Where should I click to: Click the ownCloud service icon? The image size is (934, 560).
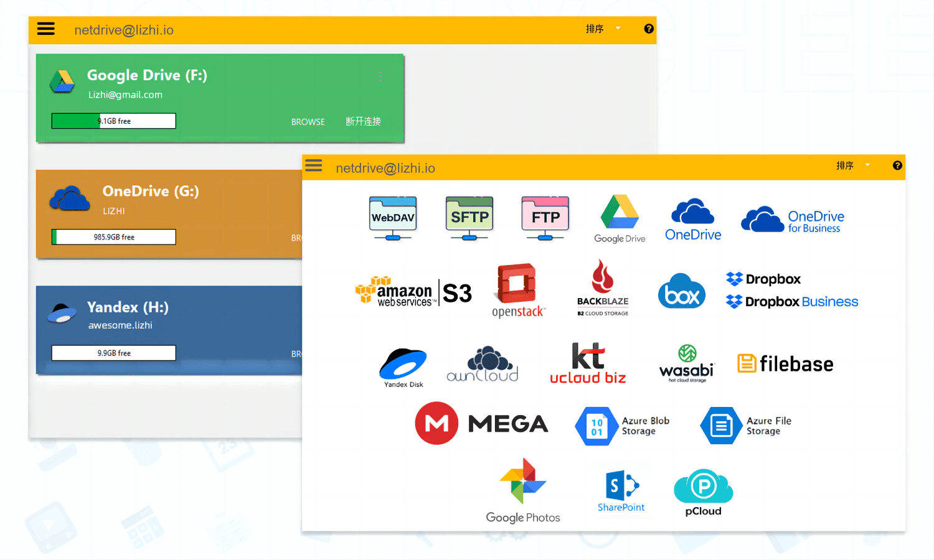tap(483, 363)
